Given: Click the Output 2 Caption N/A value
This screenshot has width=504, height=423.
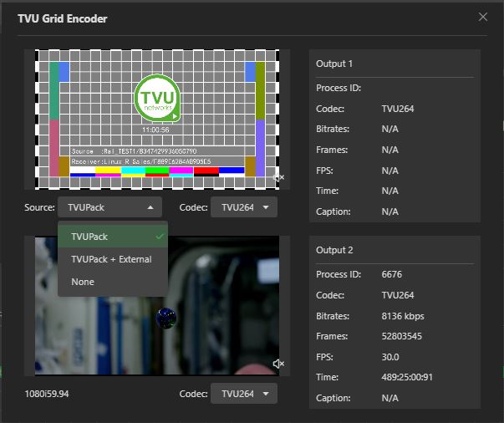Looking at the screenshot, I should point(389,398).
